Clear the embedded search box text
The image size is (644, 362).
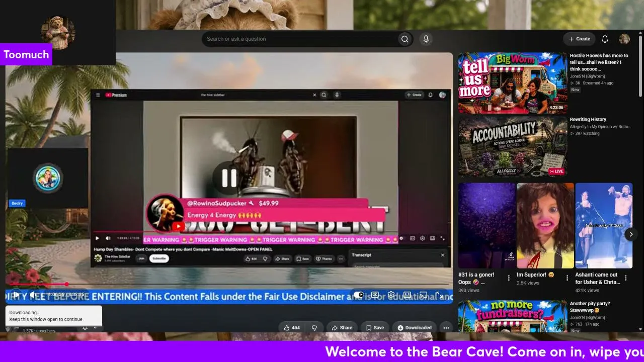[315, 95]
